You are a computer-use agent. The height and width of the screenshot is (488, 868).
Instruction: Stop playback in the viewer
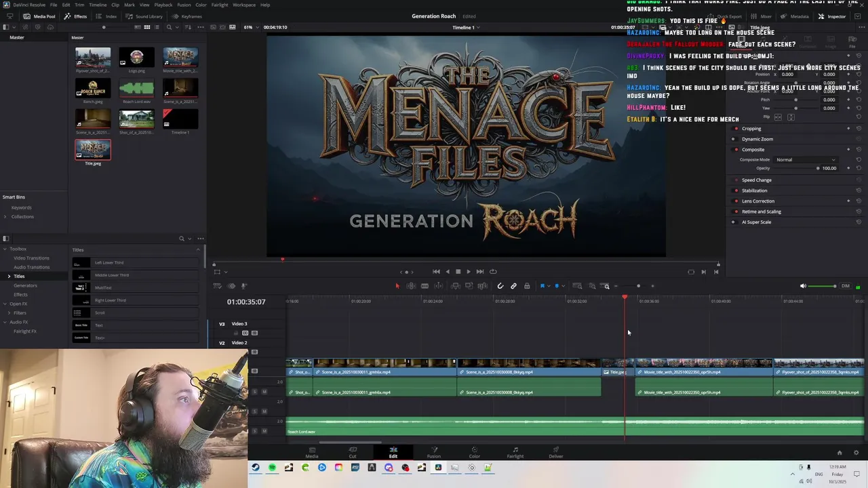pos(458,272)
